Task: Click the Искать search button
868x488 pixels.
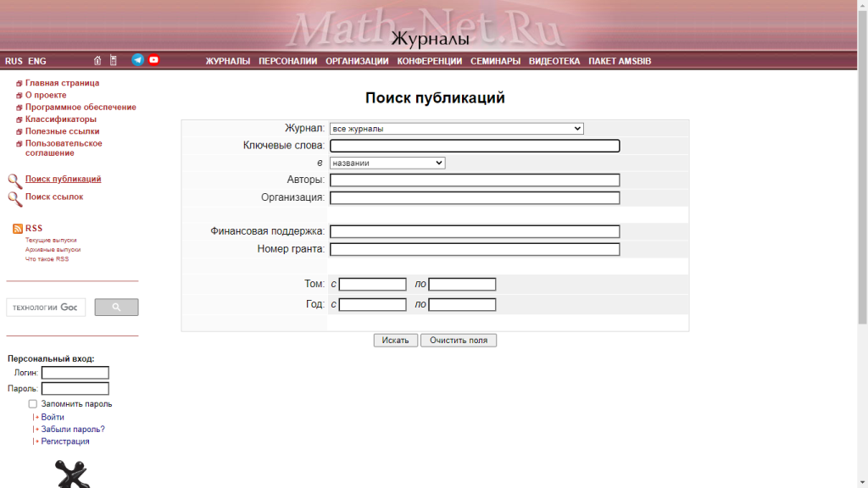Action: click(395, 341)
